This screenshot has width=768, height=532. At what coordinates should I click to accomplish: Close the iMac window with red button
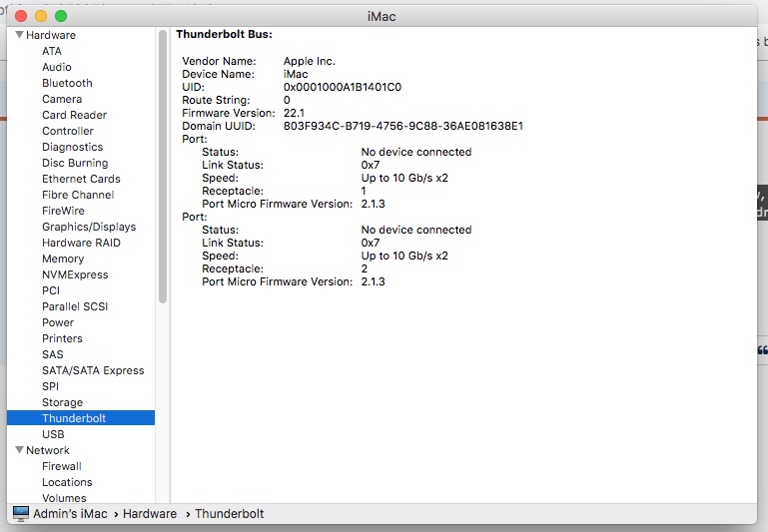[21, 16]
